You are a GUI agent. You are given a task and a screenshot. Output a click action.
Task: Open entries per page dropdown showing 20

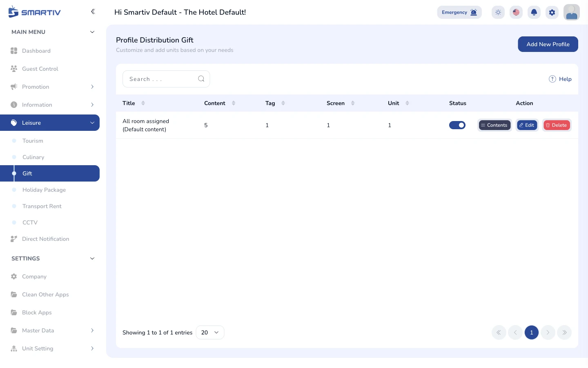tap(210, 332)
